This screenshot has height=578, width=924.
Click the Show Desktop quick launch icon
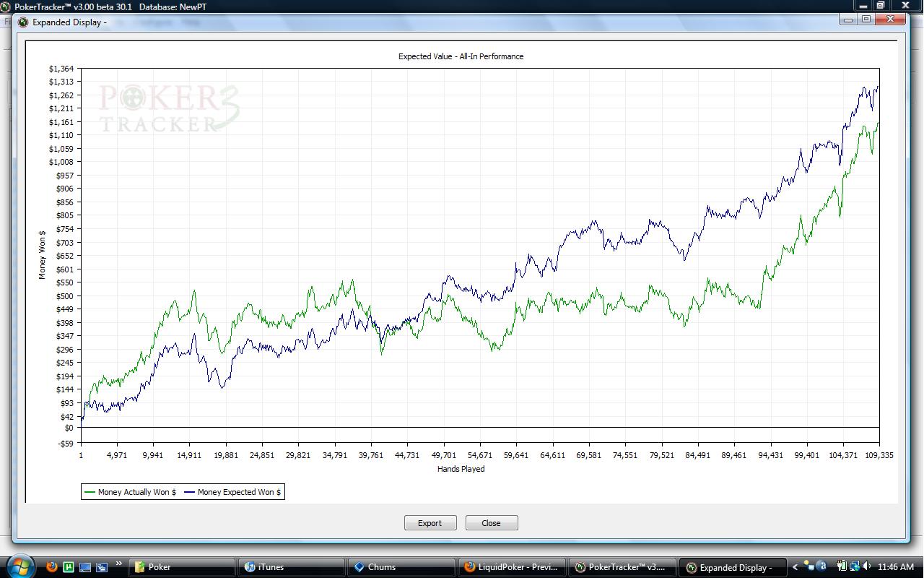pyautogui.click(x=85, y=567)
